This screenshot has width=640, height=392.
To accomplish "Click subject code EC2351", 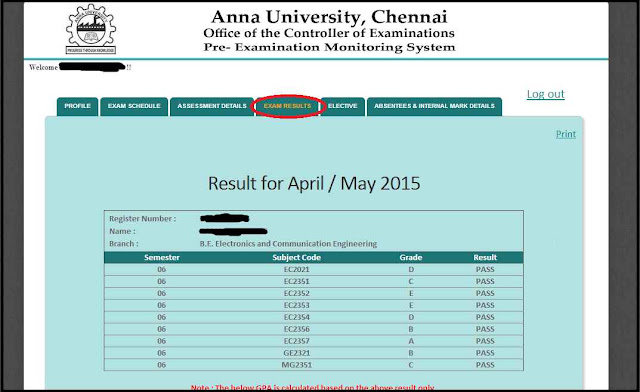I will [297, 281].
